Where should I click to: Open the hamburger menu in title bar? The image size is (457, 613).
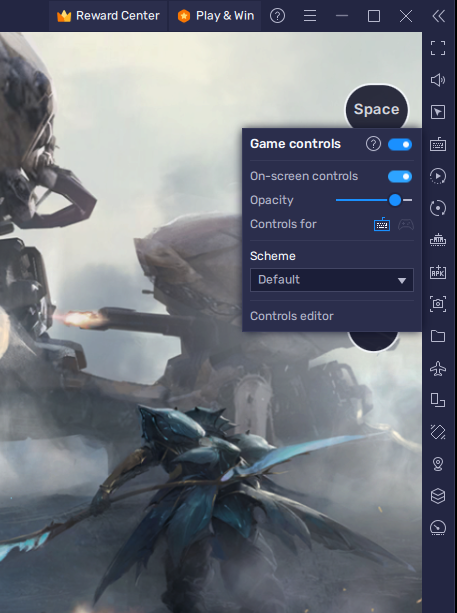tap(310, 16)
